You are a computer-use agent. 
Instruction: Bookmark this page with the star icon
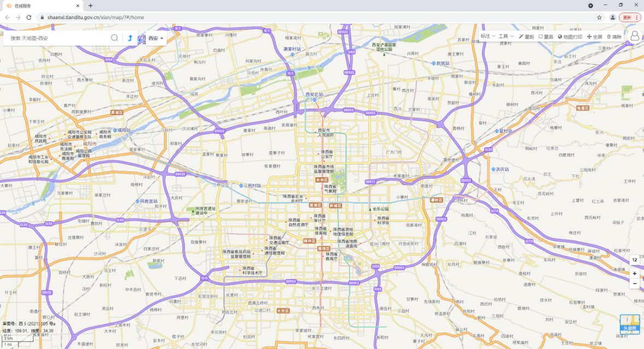coord(599,17)
